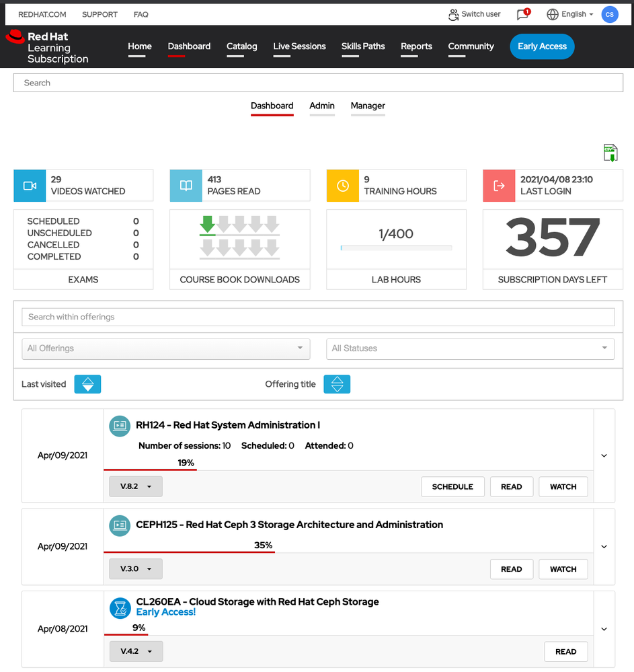634x672 pixels.
Task: Click the Lab Hours progress bar
Action: click(x=396, y=248)
